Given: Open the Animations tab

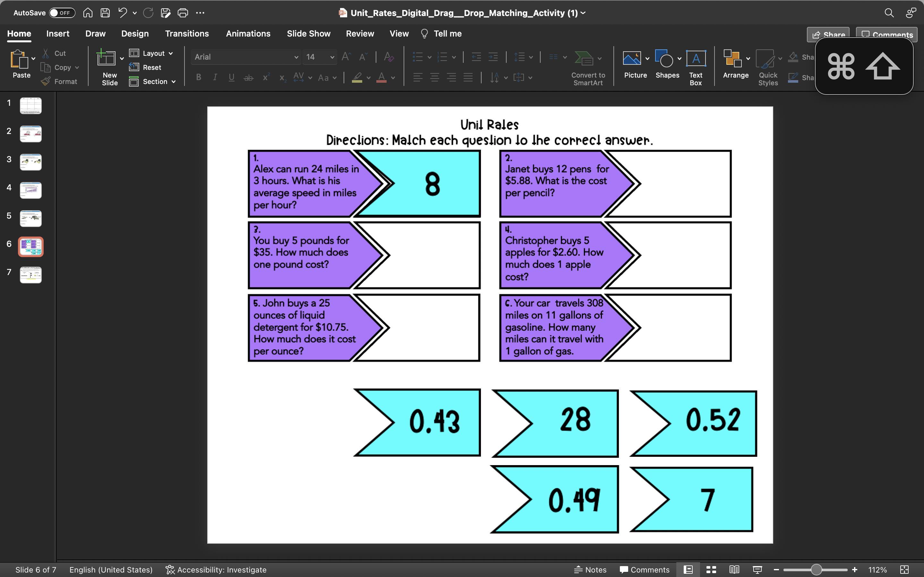Looking at the screenshot, I should pyautogui.click(x=248, y=34).
